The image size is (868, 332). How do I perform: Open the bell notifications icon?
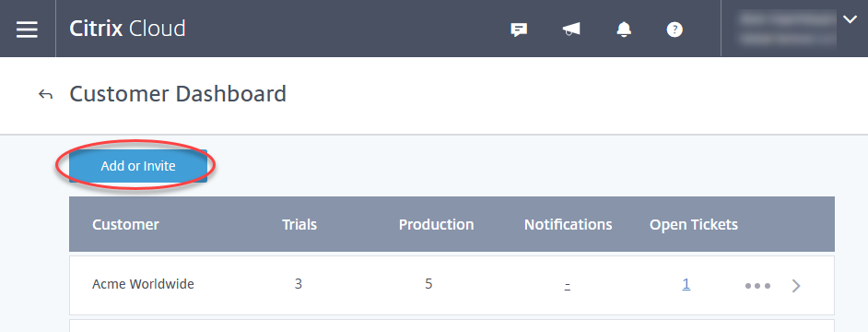click(x=624, y=30)
